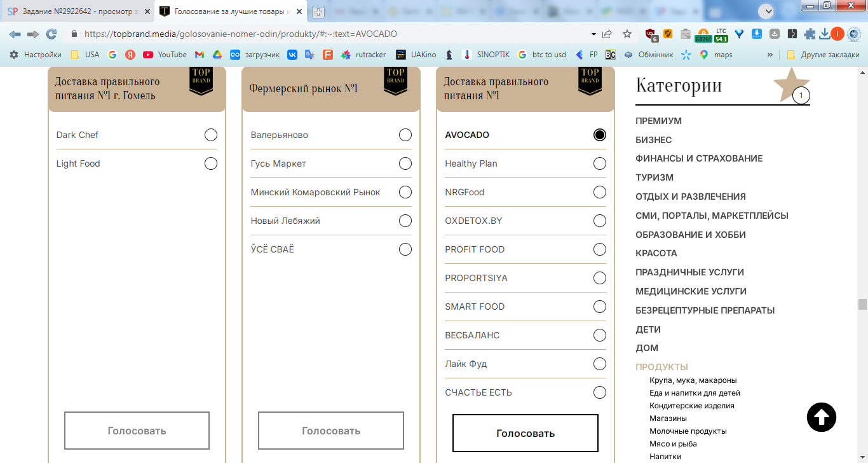Open the YouTube bookmark
Viewport: 868px width, 463px height.
click(x=165, y=55)
